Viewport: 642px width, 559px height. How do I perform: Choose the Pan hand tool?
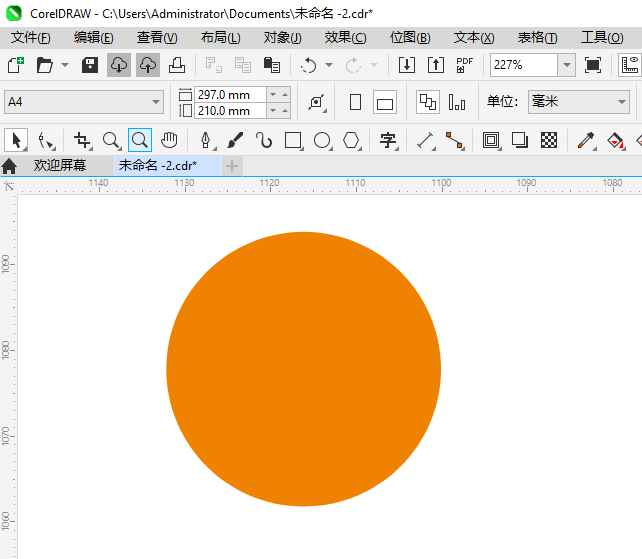point(170,140)
